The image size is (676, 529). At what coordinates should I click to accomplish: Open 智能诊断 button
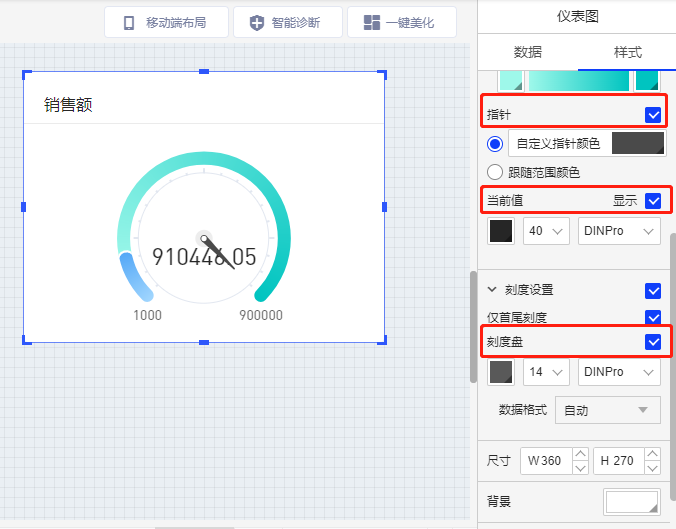pyautogui.click(x=288, y=22)
